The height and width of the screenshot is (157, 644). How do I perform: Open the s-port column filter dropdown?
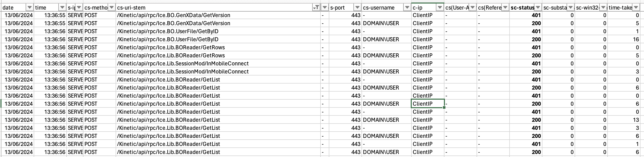357,7
